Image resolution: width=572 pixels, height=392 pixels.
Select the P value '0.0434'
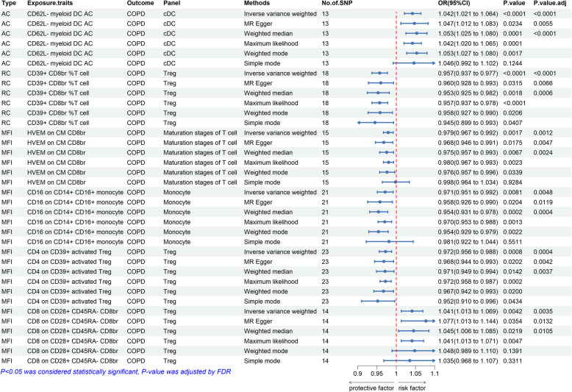click(x=512, y=302)
